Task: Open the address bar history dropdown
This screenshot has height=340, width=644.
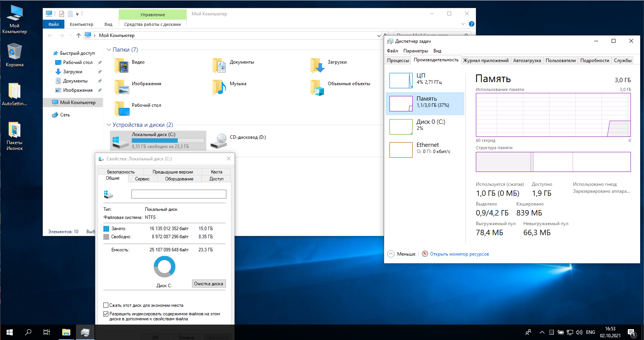Action: tap(379, 35)
